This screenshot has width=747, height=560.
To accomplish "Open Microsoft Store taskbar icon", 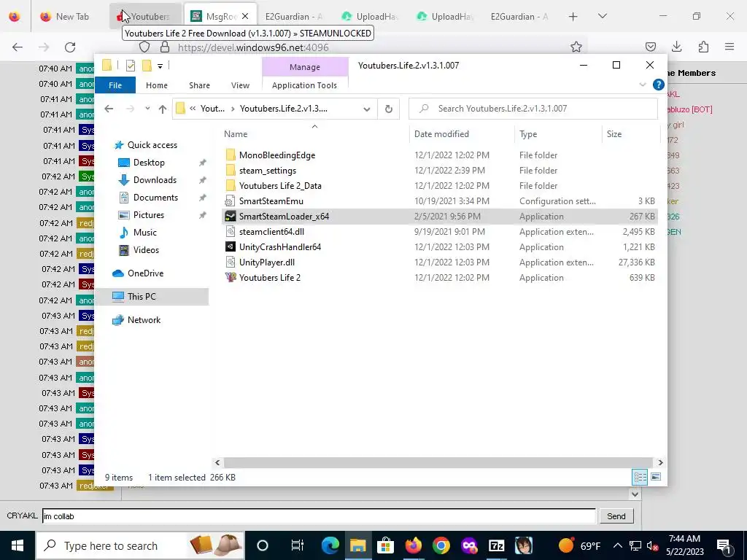I will 385,545.
